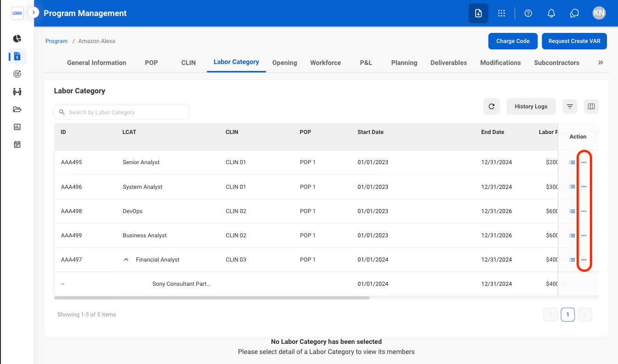
Task: Click the Program breadcrumb link
Action: tap(56, 41)
